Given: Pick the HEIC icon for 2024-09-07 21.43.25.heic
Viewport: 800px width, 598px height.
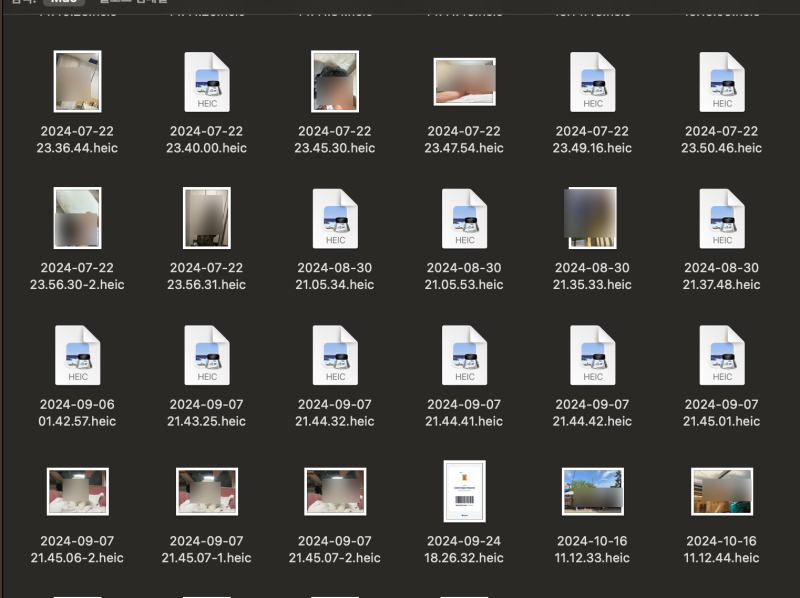Looking at the screenshot, I should [x=207, y=355].
